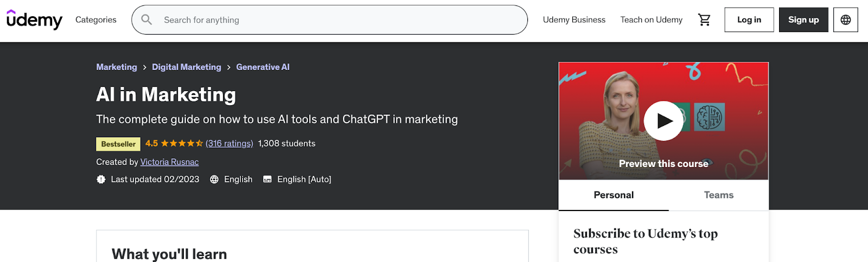The height and width of the screenshot is (262, 868).
Task: Go to Digital Marketing breadcrumb
Action: click(187, 67)
